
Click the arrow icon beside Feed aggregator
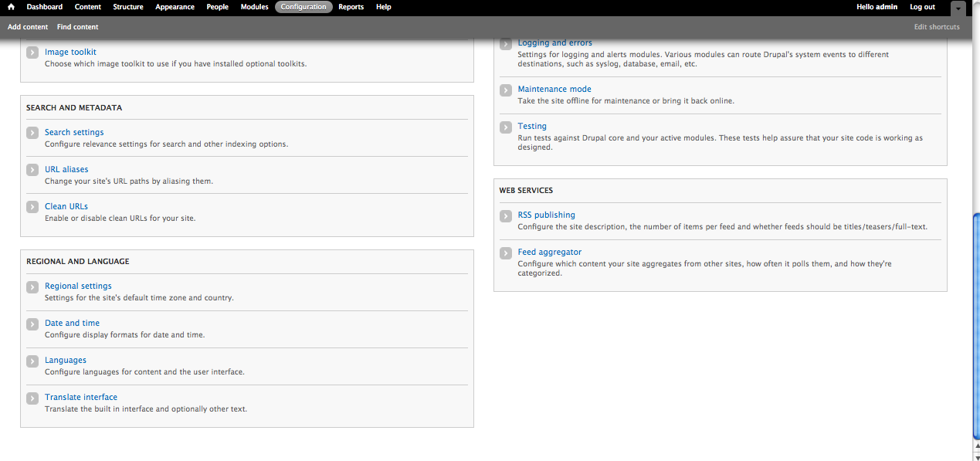click(x=505, y=253)
